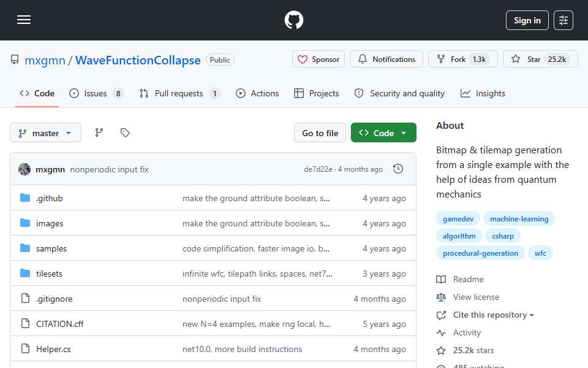Image resolution: width=588 pixels, height=368 pixels.
Task: Switch to the Insights tab
Action: coord(483,93)
